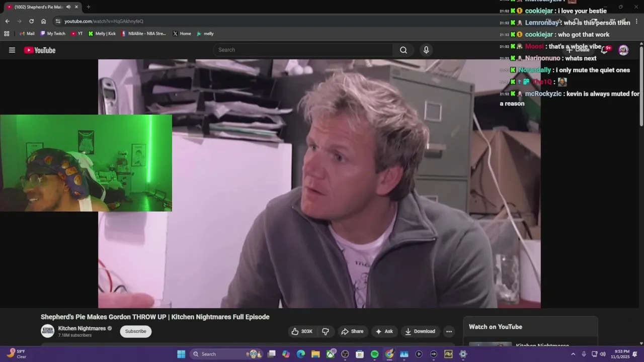
Task: Open the weather widget showing 59°F
Action: point(16,354)
